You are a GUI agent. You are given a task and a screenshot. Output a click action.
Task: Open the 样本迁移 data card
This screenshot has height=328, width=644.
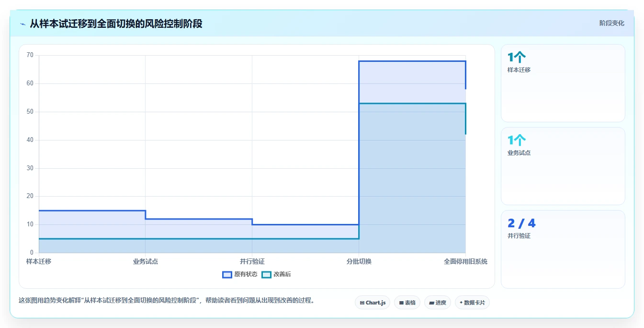click(x=563, y=83)
